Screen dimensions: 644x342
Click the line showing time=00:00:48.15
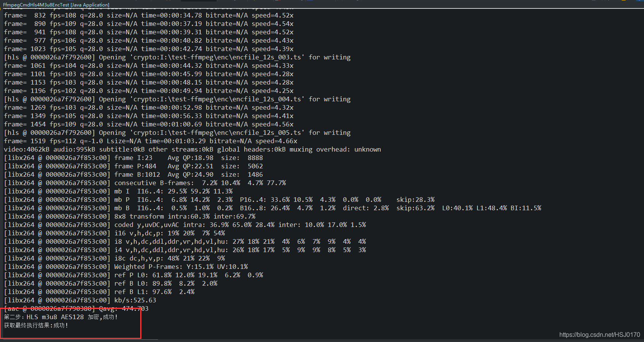tap(149, 82)
